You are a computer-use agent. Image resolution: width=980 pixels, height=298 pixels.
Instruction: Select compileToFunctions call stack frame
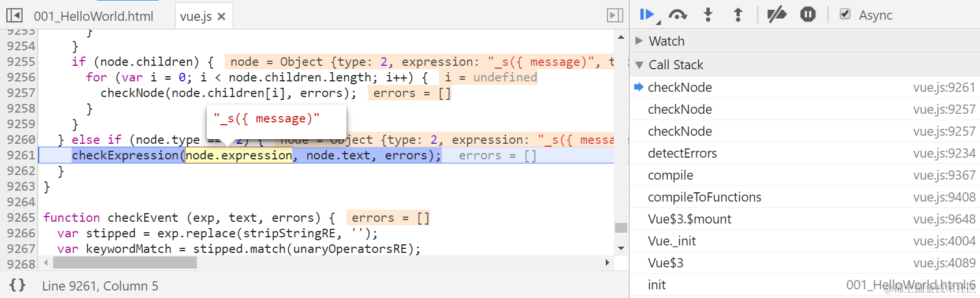804,197
